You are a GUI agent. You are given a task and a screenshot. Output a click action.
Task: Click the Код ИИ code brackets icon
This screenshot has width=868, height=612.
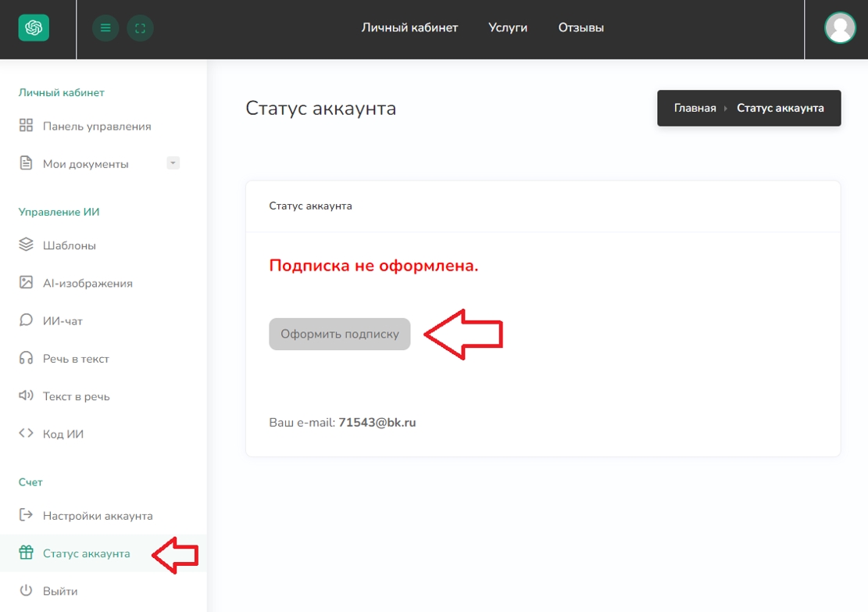[26, 432]
